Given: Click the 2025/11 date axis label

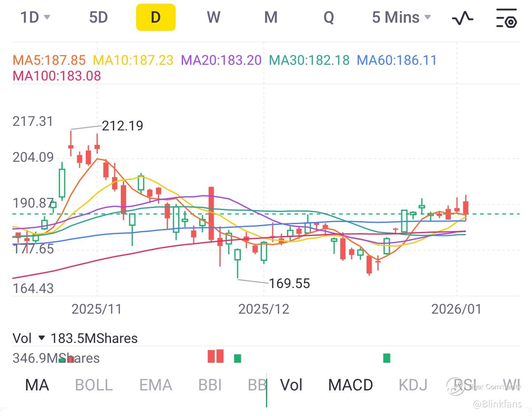Looking at the screenshot, I should (97, 309).
